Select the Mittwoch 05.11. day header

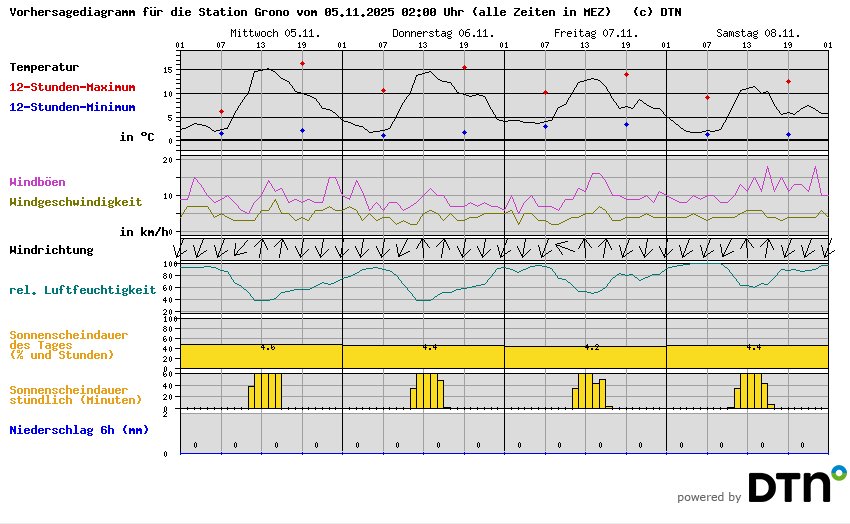tap(275, 33)
